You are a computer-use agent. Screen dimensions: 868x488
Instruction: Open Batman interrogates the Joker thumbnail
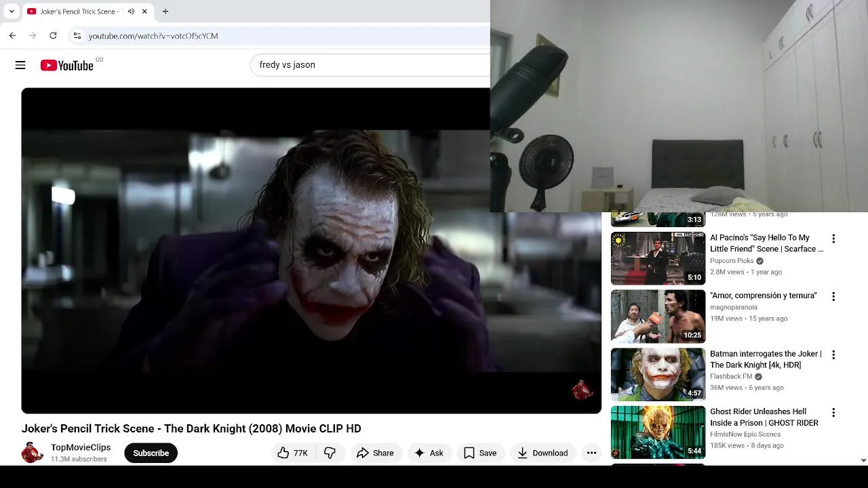point(658,374)
